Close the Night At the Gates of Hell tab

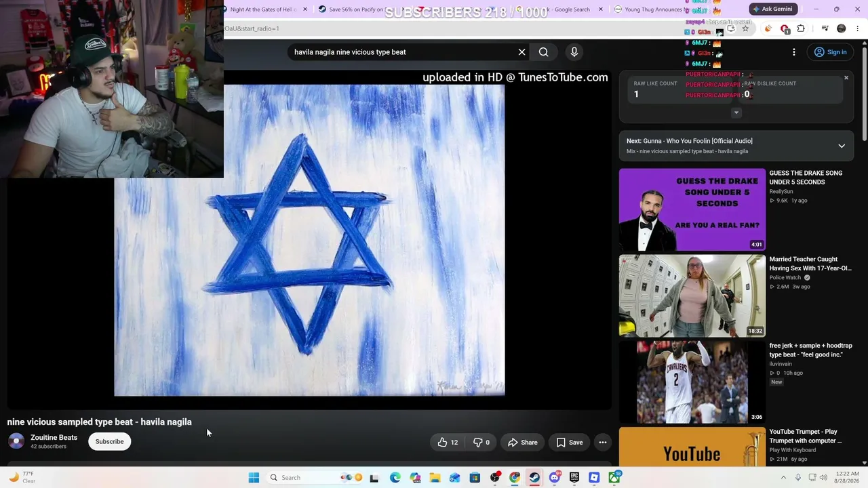coord(305,9)
